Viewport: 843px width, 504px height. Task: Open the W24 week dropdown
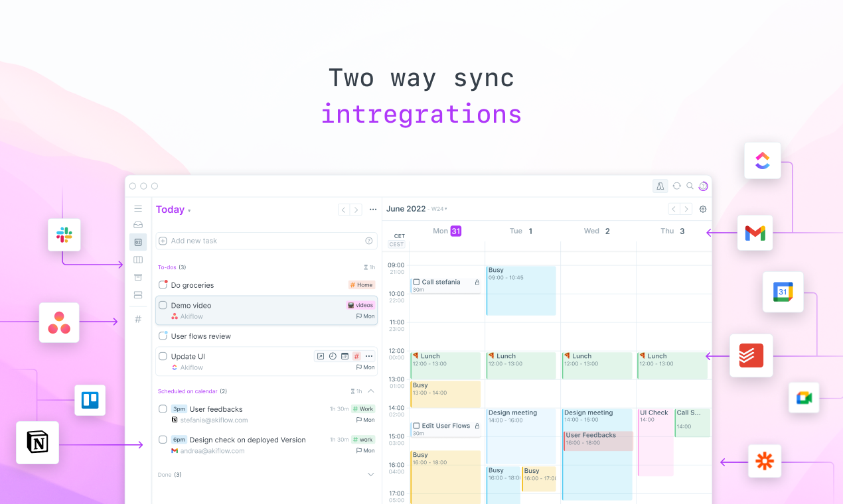tap(439, 209)
